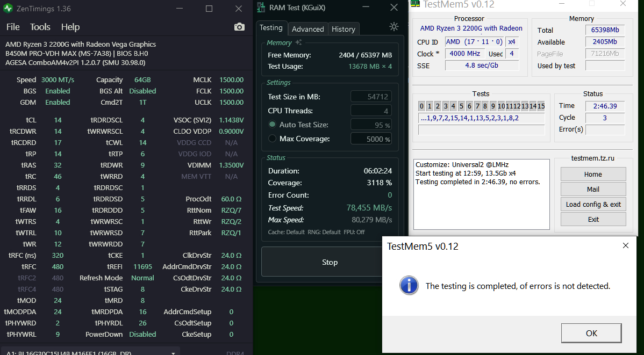The image size is (644, 355).
Task: Click the Test Speed value 78,455 MB/s
Action: 369,208
